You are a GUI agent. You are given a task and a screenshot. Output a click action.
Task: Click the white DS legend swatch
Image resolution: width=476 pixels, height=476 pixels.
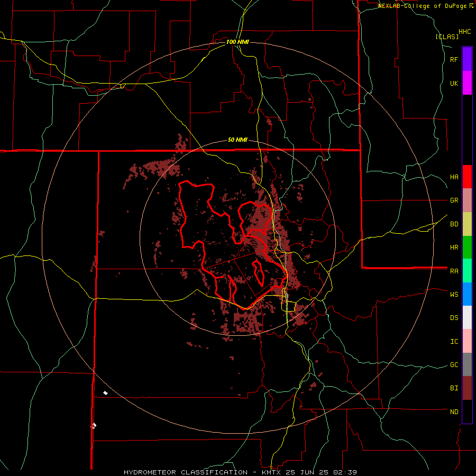467,317
